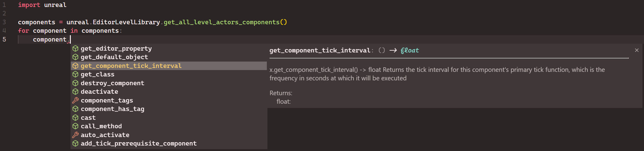Screen dimensions: 644x151
Task: Click the cube icon next to get_default_object
Action: [x=75, y=57]
